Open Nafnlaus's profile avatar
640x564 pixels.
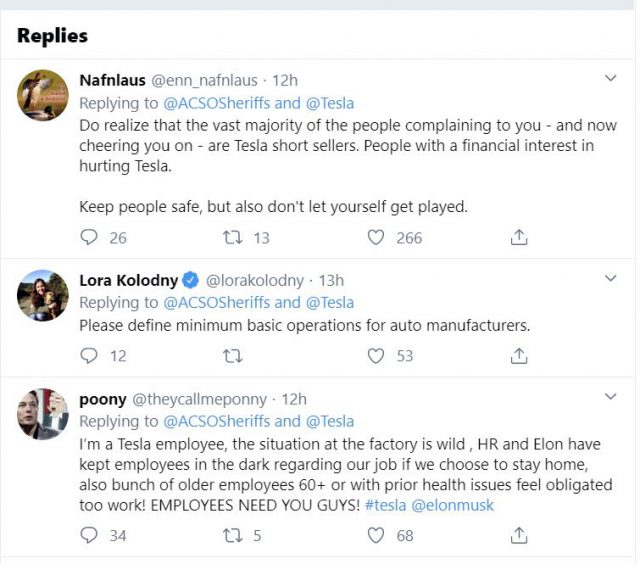(x=43, y=95)
